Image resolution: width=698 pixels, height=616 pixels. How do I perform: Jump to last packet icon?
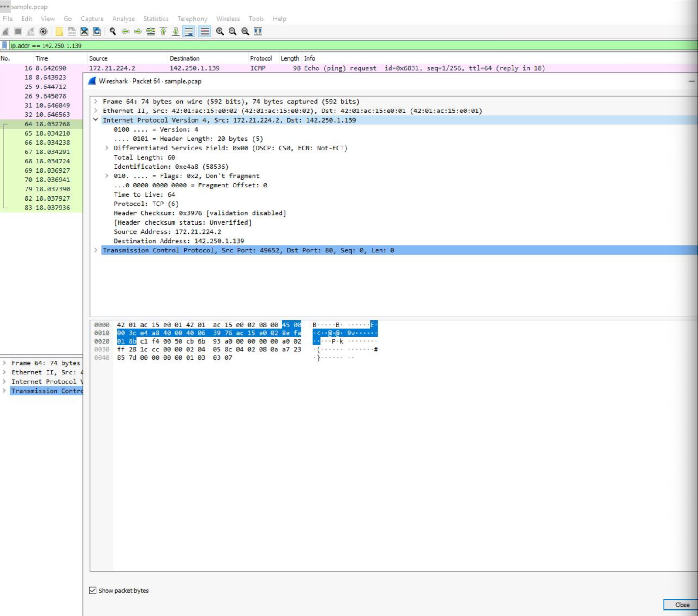(176, 31)
